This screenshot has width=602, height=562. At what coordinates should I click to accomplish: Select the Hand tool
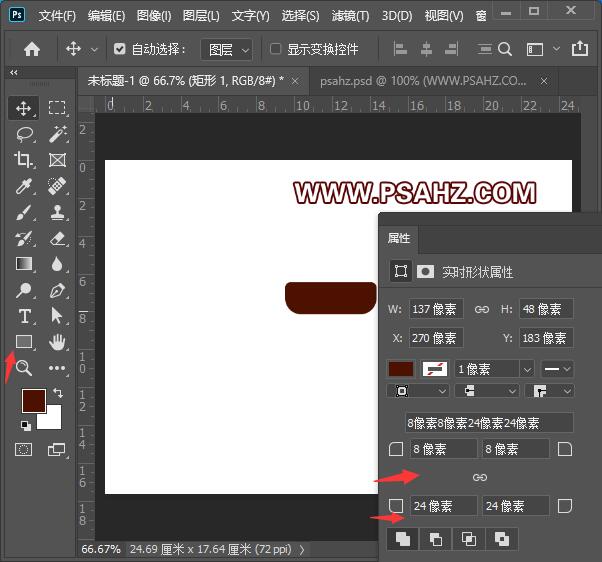click(x=57, y=342)
